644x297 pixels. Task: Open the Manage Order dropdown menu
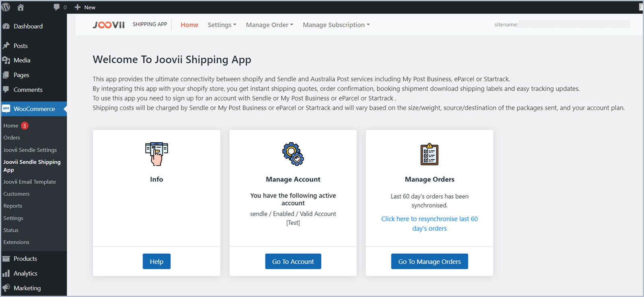coord(269,25)
